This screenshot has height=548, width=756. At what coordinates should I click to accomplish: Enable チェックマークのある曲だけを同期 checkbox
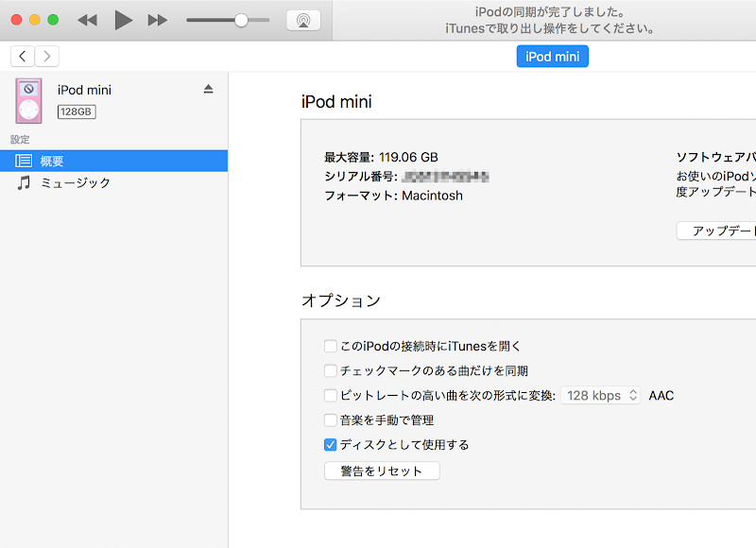[330, 370]
